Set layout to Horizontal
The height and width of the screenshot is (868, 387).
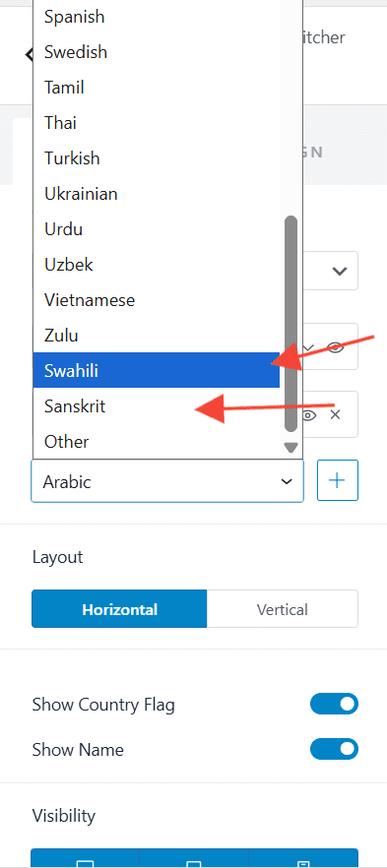pyautogui.click(x=119, y=609)
